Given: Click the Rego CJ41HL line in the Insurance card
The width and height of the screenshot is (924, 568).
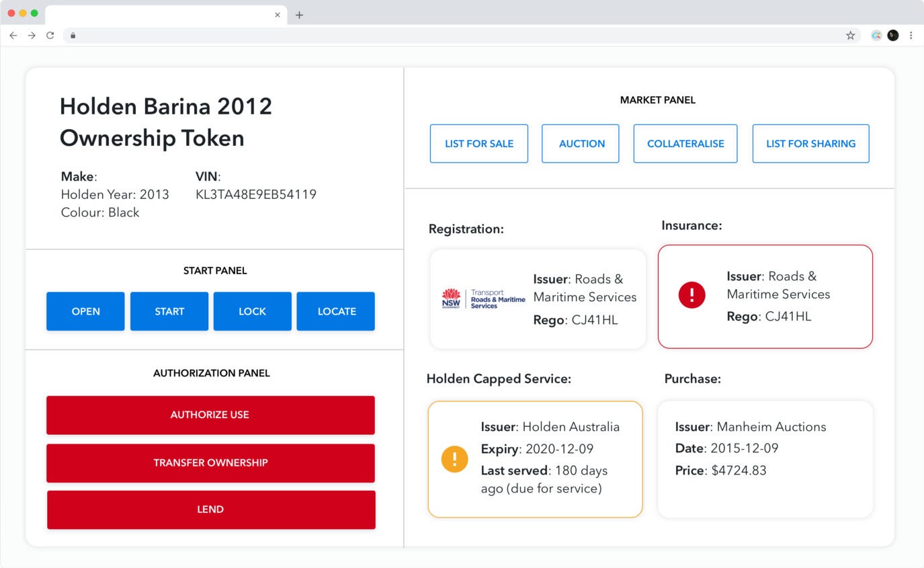Looking at the screenshot, I should (769, 317).
